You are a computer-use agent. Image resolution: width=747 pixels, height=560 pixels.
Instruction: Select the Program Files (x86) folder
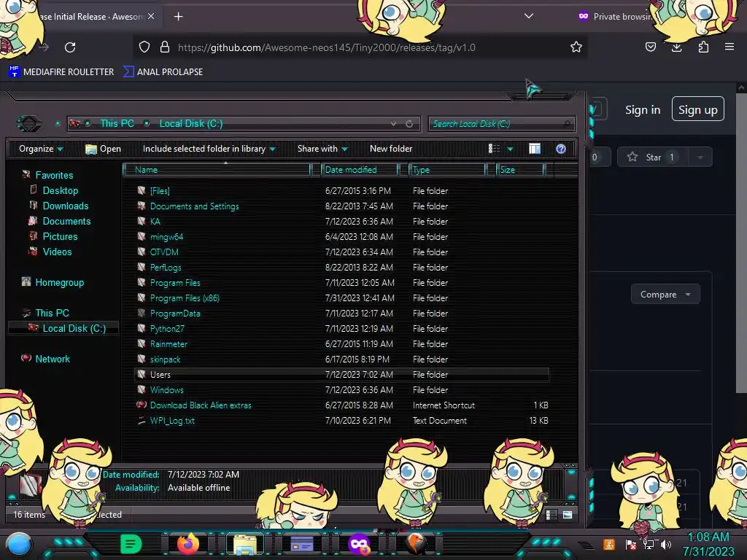tap(185, 298)
